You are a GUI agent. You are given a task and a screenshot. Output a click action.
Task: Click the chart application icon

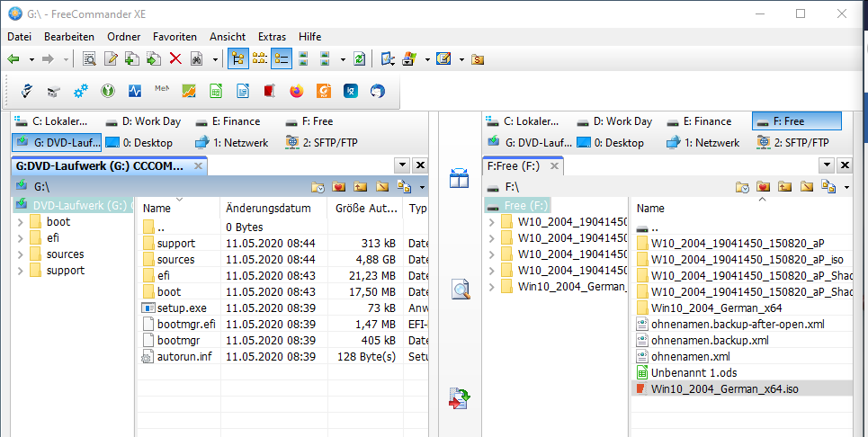point(189,91)
